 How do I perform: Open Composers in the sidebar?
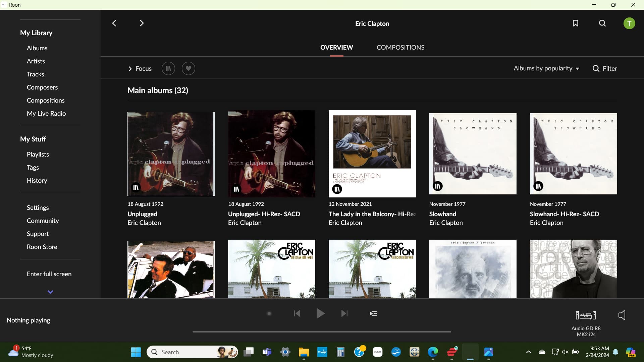point(42,87)
